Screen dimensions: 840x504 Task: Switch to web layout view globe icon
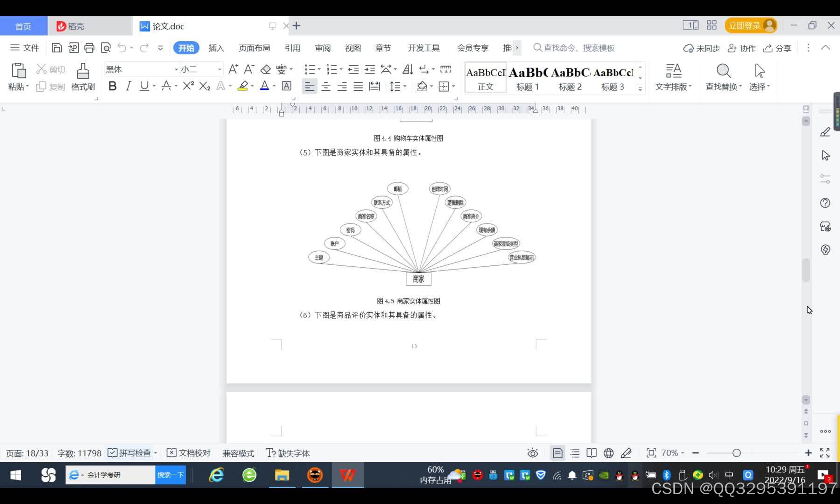pyautogui.click(x=609, y=453)
